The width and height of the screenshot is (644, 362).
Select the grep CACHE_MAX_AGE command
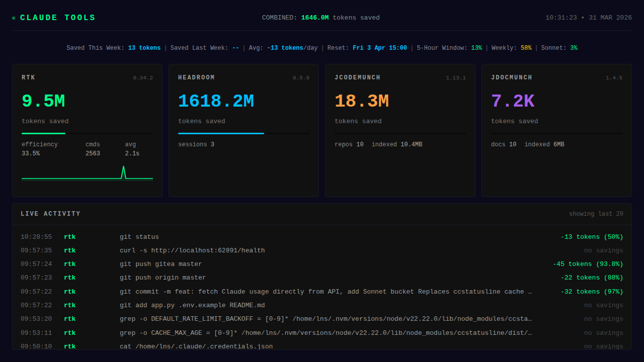coord(326,333)
